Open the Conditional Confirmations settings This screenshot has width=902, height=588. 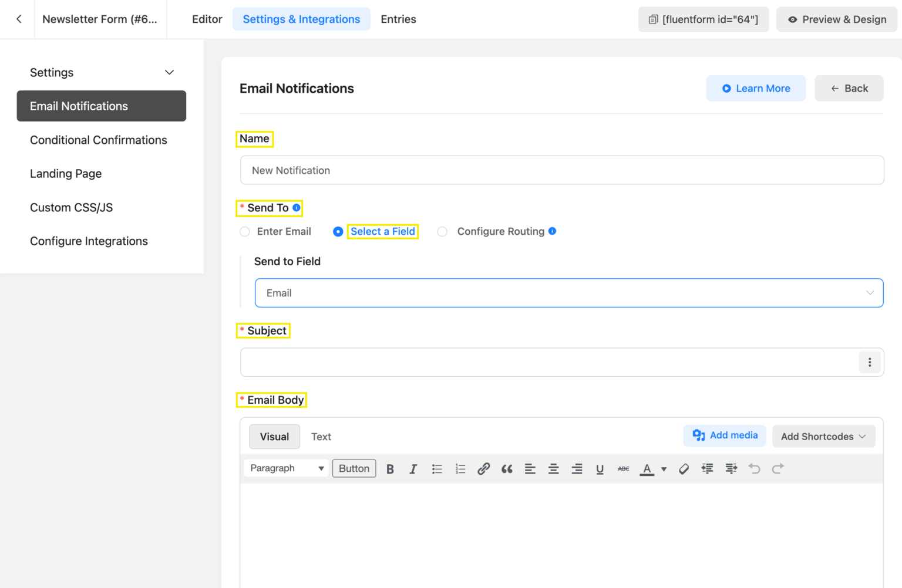(x=98, y=140)
